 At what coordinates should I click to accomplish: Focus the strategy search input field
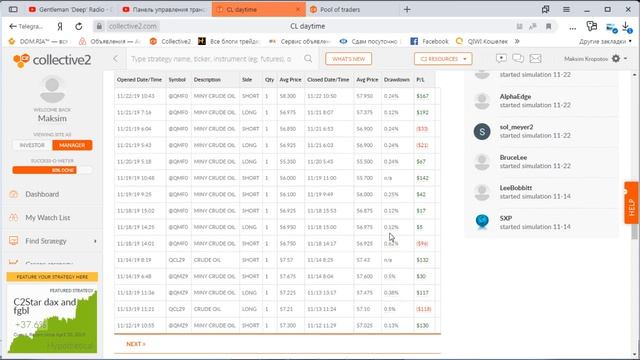212,59
